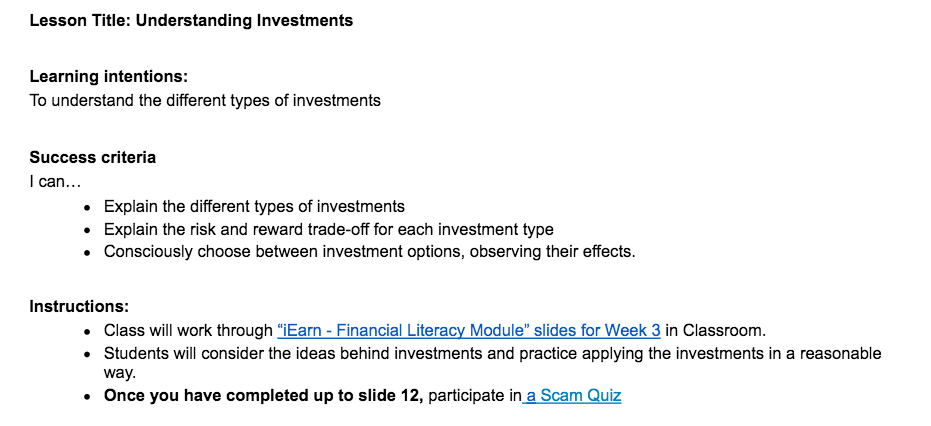Click the 'Students will consider the ideas' sentence
Image resolution: width=931 pixels, height=426 pixels.
492,363
